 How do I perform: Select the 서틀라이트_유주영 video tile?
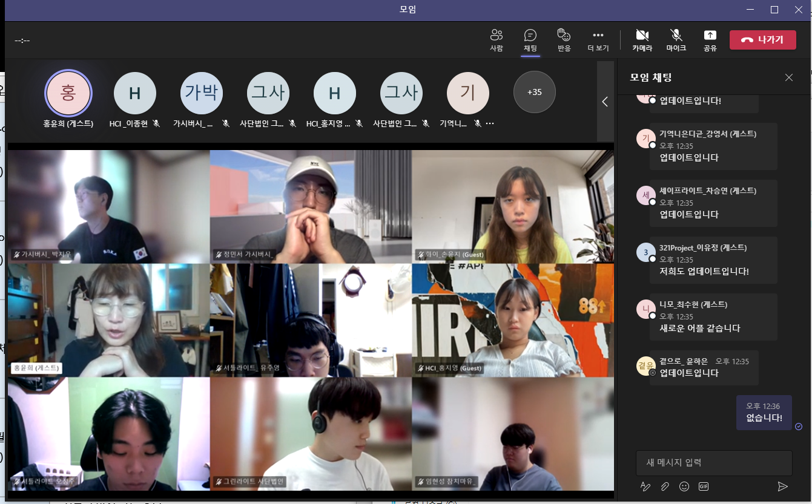(x=311, y=320)
